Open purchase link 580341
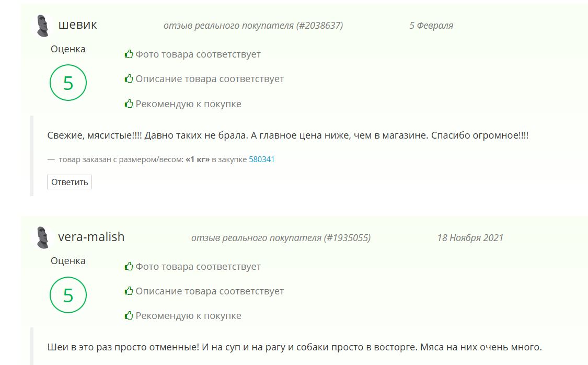 point(261,159)
